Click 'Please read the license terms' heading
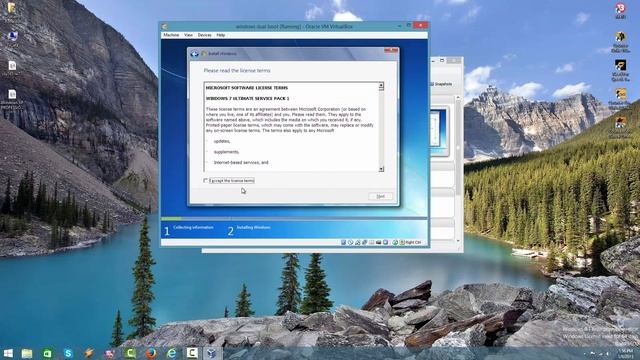Viewport: 640px width, 360px height. [x=237, y=71]
